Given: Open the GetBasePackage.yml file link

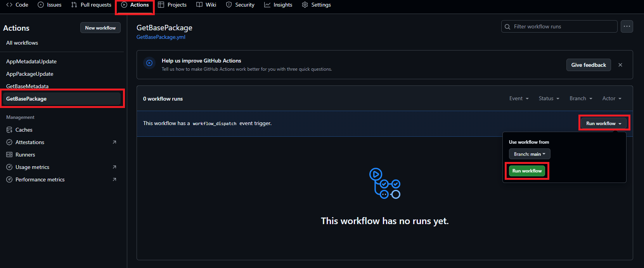Looking at the screenshot, I should coord(161,37).
